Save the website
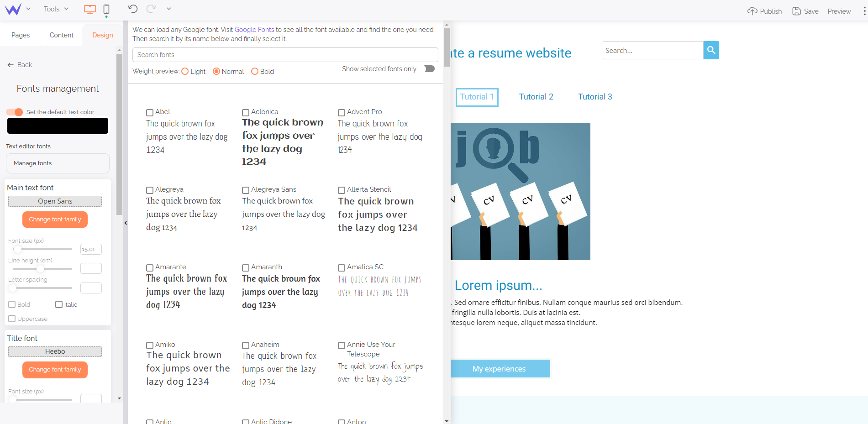 click(805, 11)
